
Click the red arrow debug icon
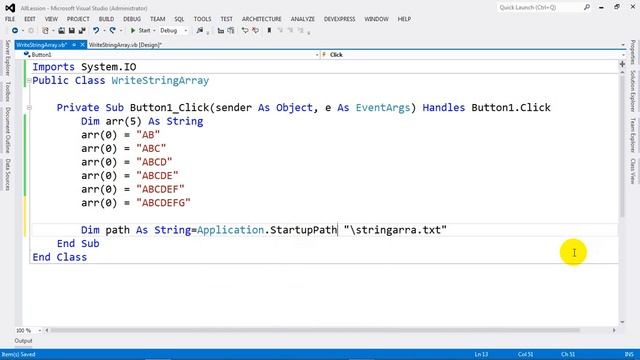[256, 31]
